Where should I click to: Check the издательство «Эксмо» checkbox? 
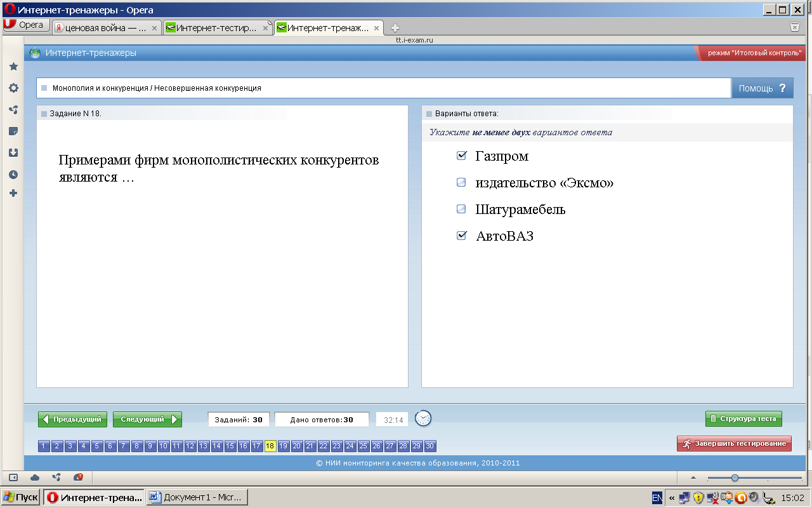click(x=462, y=183)
